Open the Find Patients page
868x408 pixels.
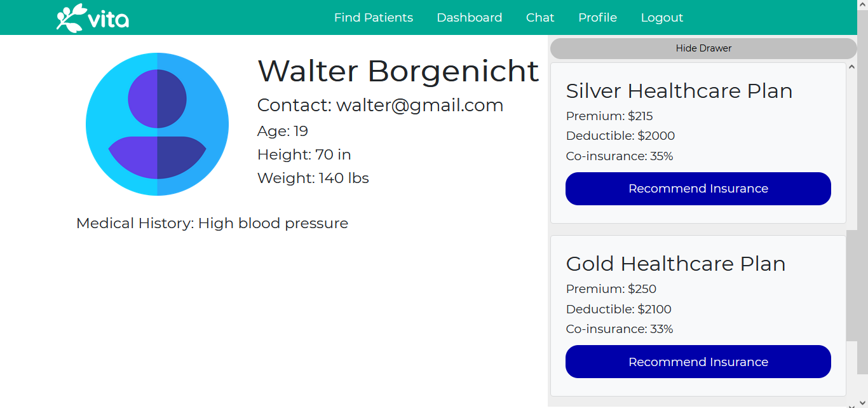coord(374,18)
